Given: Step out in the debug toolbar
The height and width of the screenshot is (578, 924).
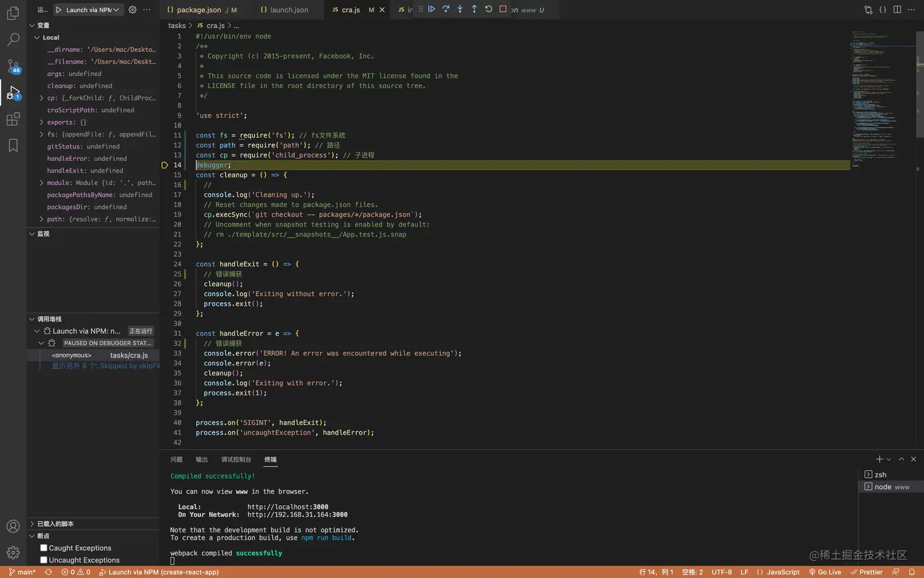Looking at the screenshot, I should [474, 9].
